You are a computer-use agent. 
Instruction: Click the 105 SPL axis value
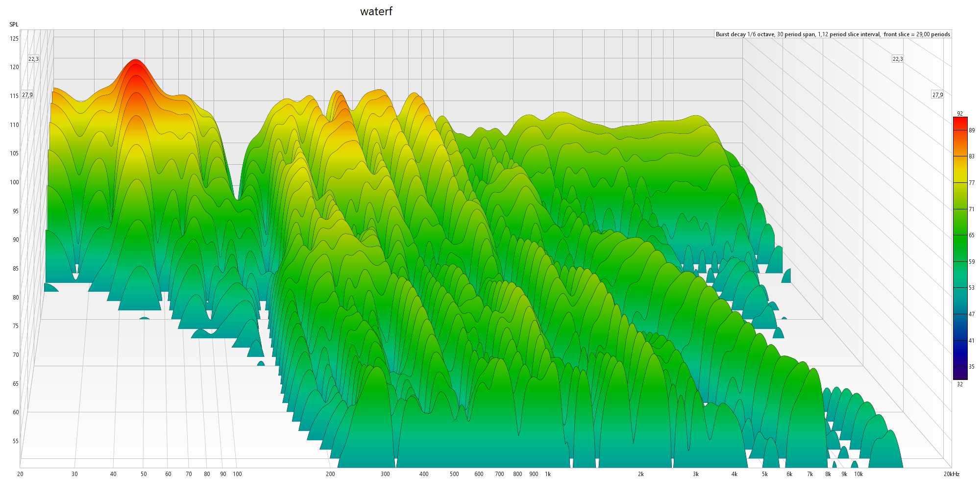point(14,153)
